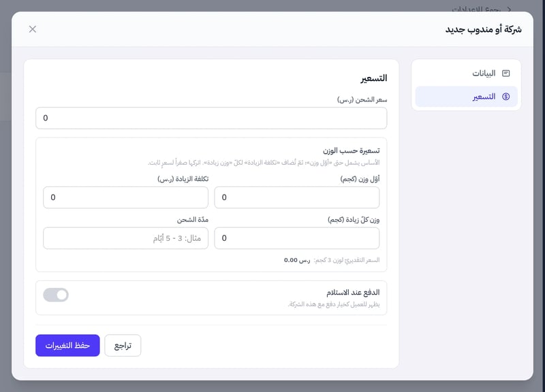Focus the تكلفة الزيادة (ر.س) field
Screen dimensions: 545x392
tap(125, 197)
